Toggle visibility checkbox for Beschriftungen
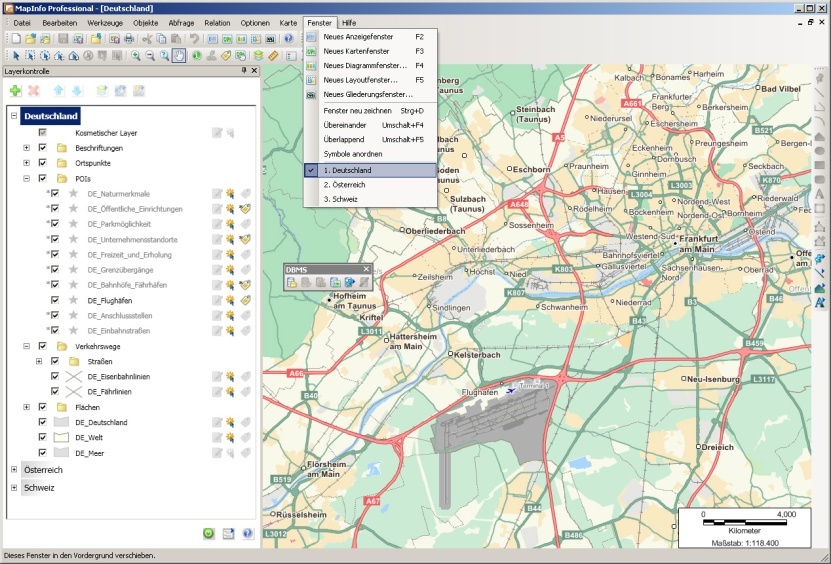 pyautogui.click(x=42, y=148)
